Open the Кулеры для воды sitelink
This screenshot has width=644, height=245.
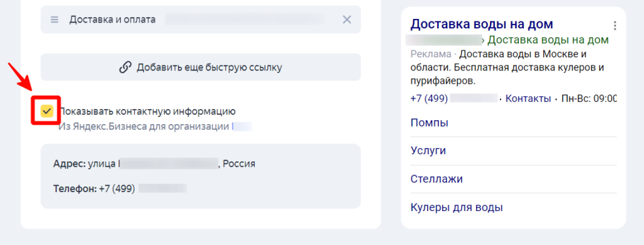457,207
